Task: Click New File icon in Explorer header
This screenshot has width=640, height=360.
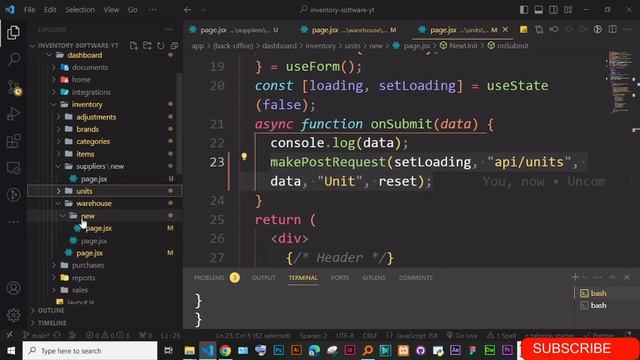Action: point(133,45)
